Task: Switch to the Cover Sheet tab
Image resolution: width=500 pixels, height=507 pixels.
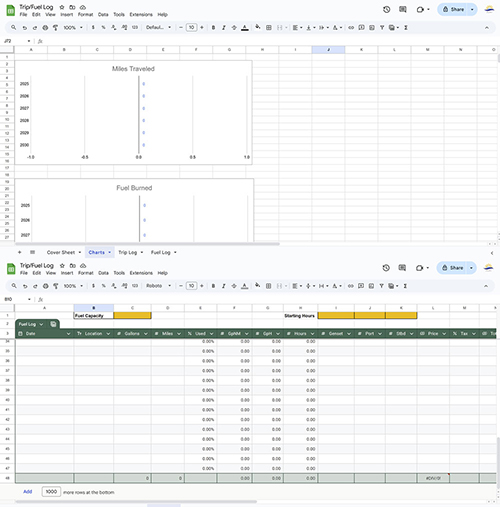Action: point(61,252)
